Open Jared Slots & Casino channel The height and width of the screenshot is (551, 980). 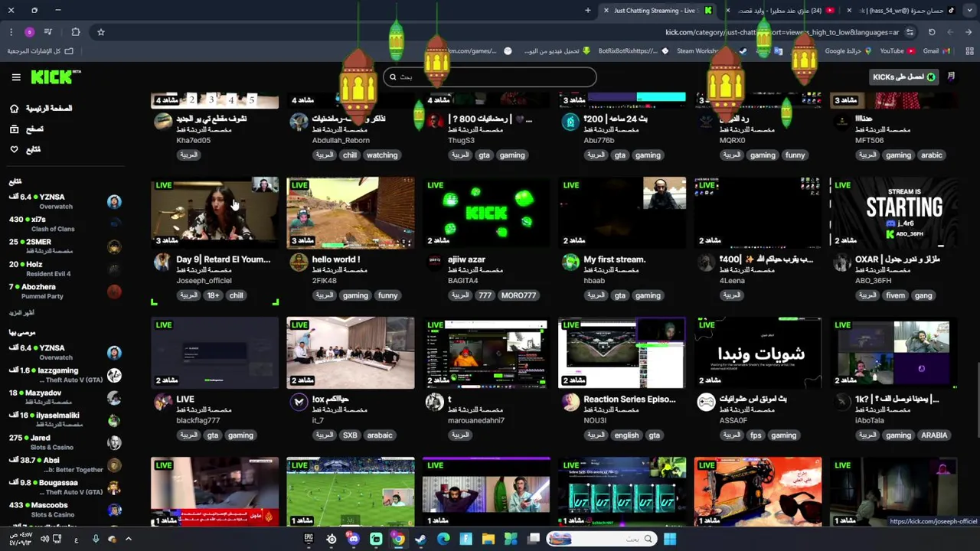(65, 442)
